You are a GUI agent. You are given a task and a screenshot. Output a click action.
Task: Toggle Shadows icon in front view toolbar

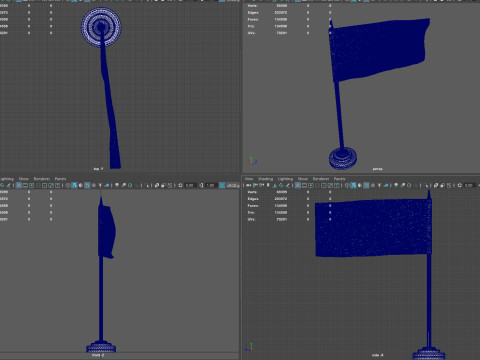[x=107, y=185]
